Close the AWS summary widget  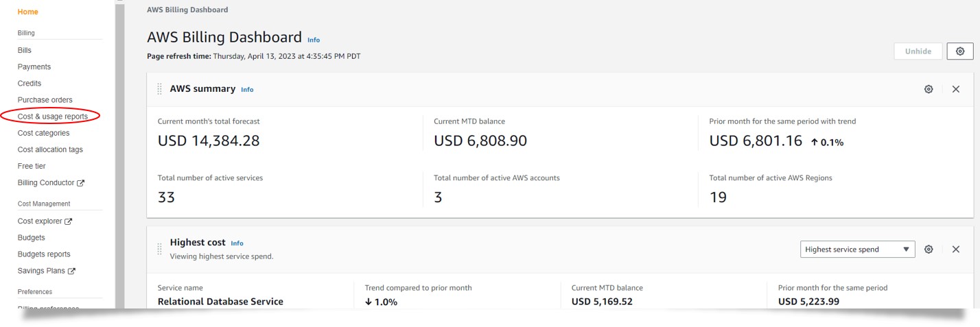click(x=955, y=89)
